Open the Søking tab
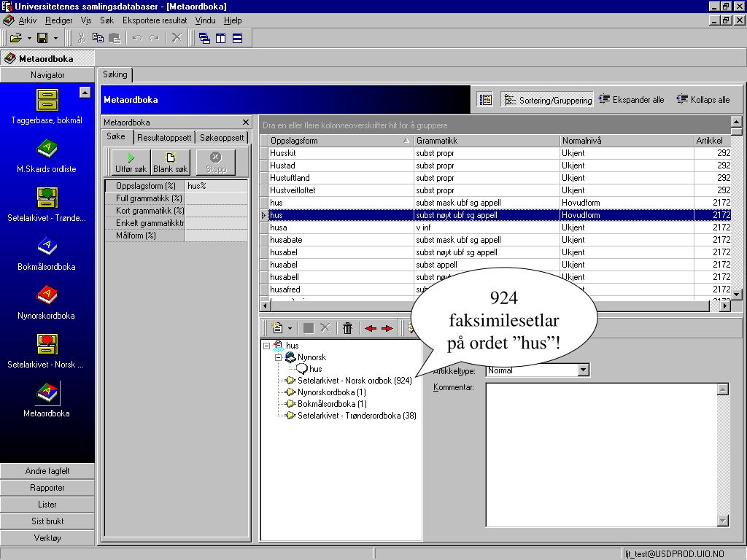Viewport: 747px width, 560px height. click(x=115, y=75)
